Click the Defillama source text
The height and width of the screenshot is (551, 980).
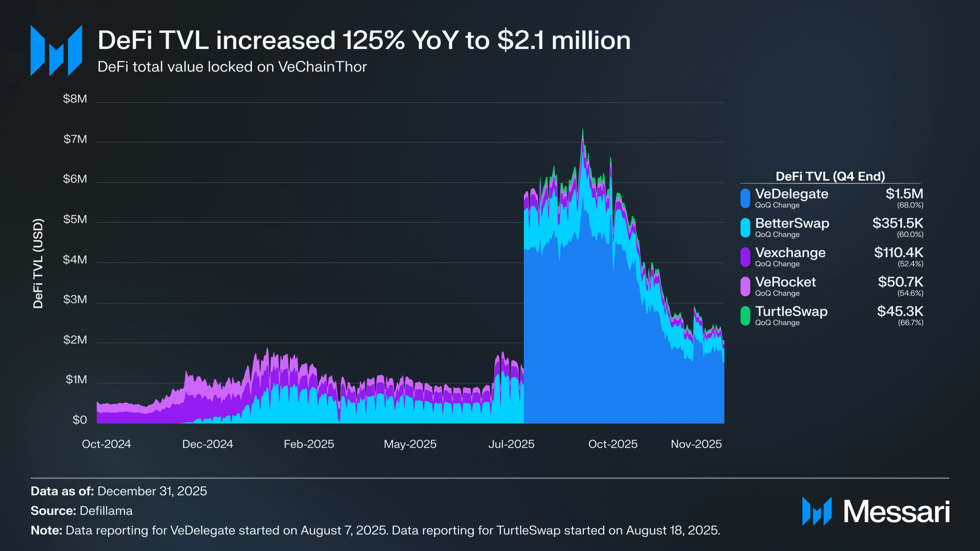106,511
